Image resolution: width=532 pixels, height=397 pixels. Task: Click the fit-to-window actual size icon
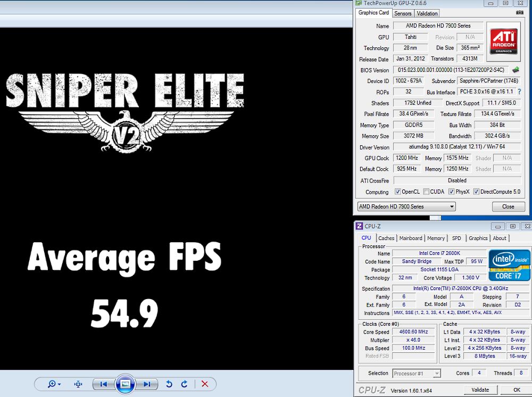78,384
